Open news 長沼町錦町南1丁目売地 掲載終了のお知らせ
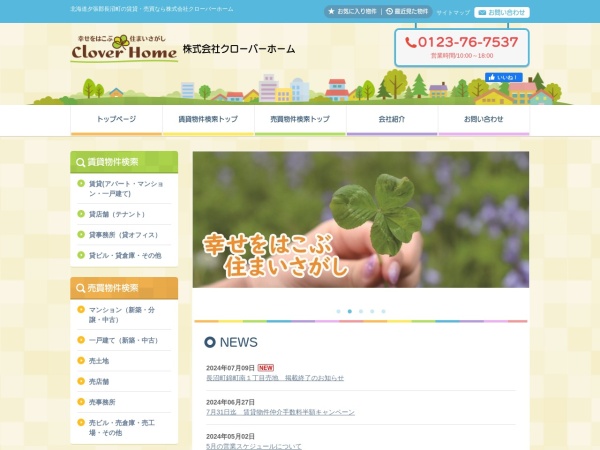 click(275, 378)
